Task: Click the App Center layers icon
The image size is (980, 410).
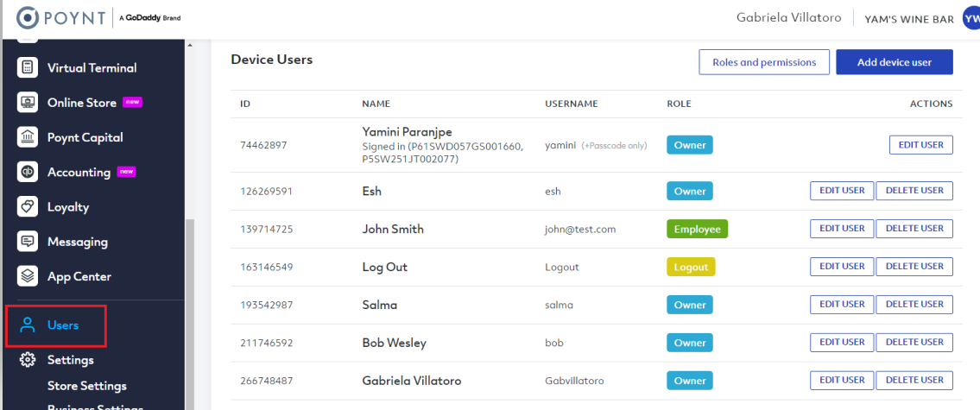Action: pos(28,276)
